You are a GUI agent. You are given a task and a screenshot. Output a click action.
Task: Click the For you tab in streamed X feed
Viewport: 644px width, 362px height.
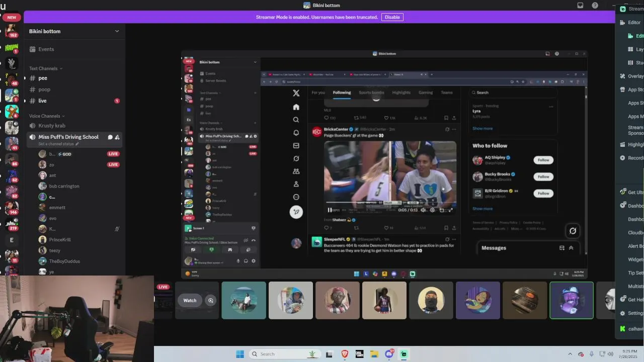(x=318, y=93)
